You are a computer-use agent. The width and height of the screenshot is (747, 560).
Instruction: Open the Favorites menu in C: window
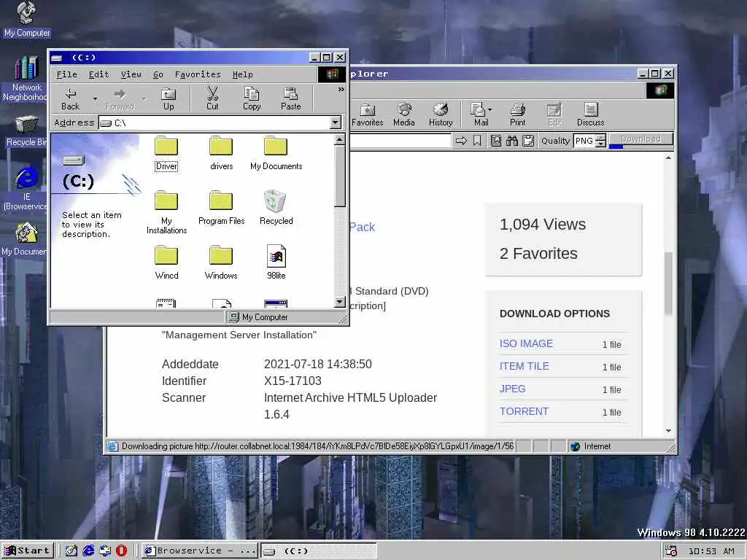pyautogui.click(x=198, y=75)
